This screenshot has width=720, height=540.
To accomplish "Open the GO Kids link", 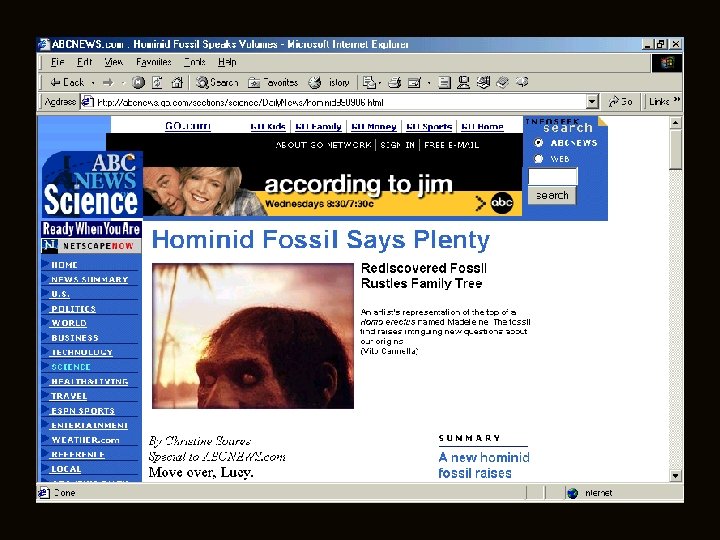I will coord(268,126).
